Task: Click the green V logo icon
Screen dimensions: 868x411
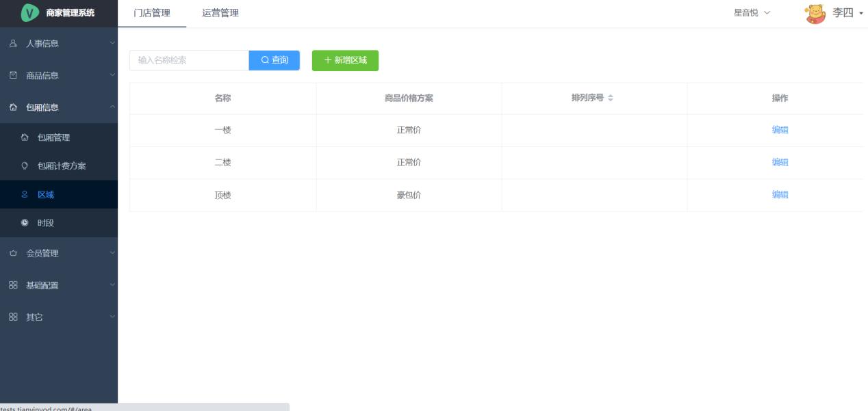Action: pyautogui.click(x=30, y=12)
